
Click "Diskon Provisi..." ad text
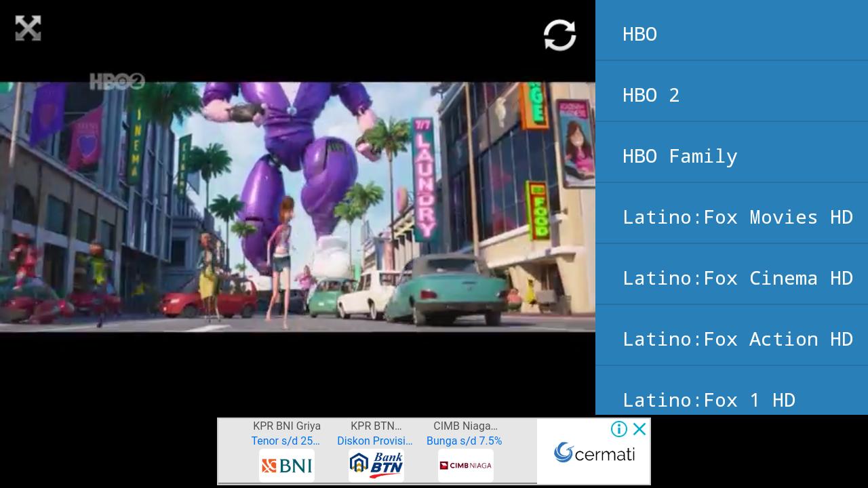click(x=375, y=441)
